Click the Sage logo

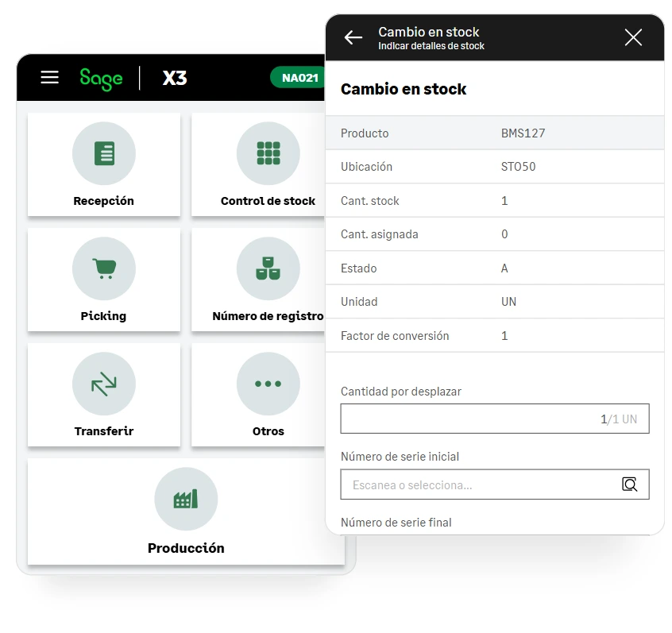pos(101,79)
